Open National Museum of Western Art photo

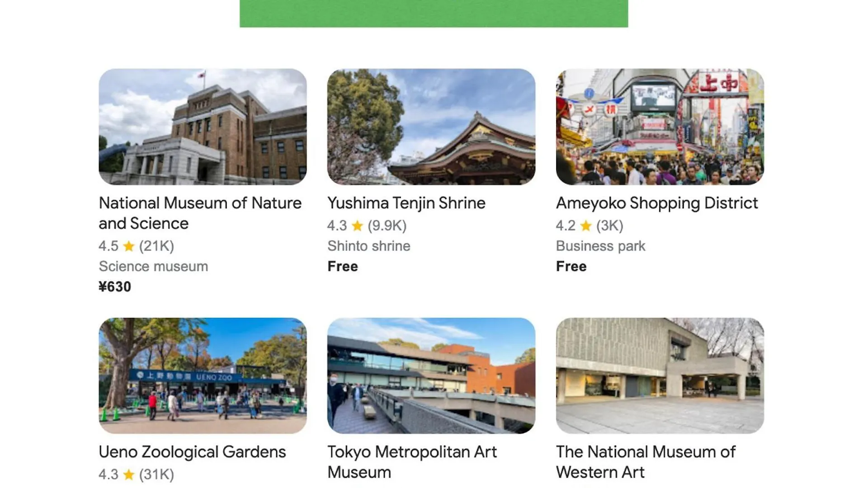[x=660, y=375]
